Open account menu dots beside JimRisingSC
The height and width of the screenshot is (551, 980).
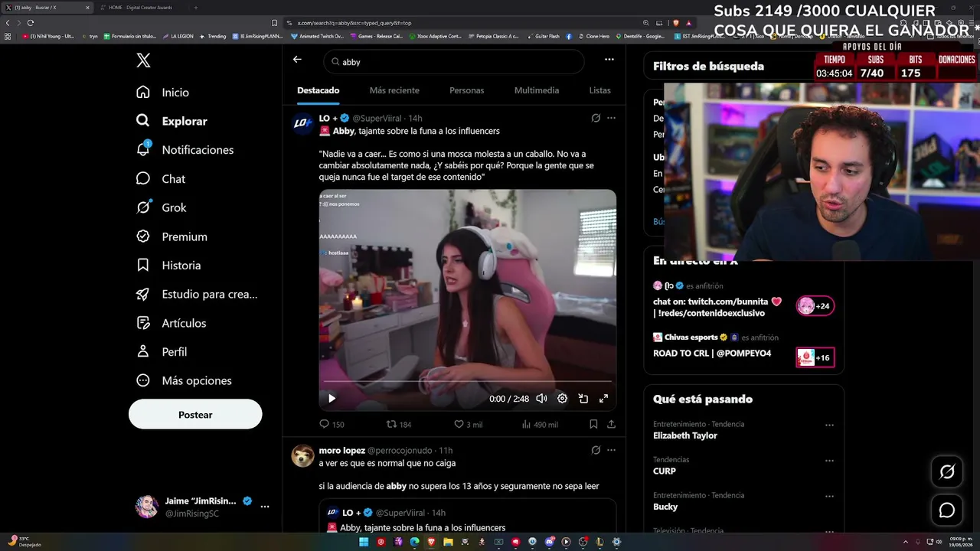(265, 507)
